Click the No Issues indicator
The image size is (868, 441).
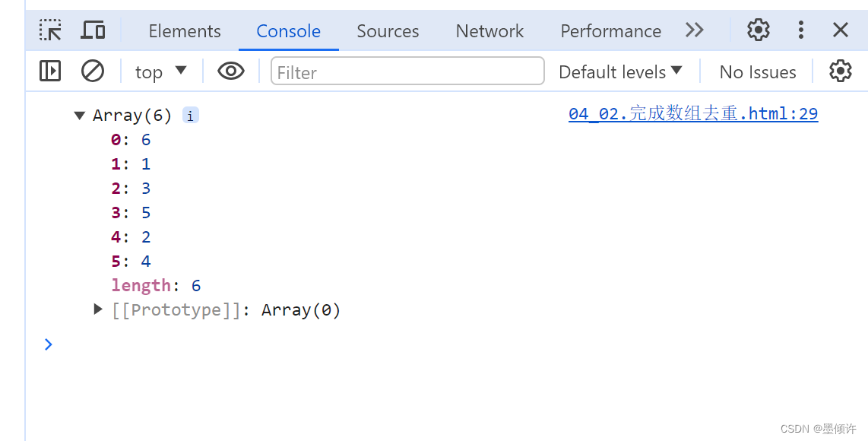tap(757, 71)
